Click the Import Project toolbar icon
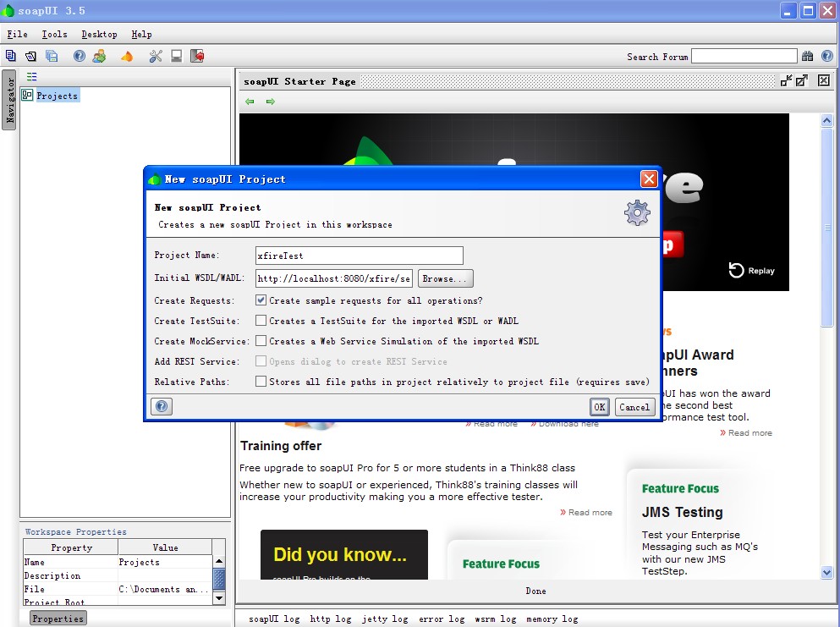 (31, 56)
